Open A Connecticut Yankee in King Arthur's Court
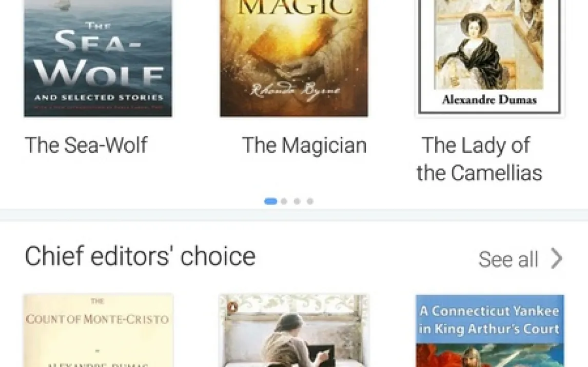 [x=490, y=331]
